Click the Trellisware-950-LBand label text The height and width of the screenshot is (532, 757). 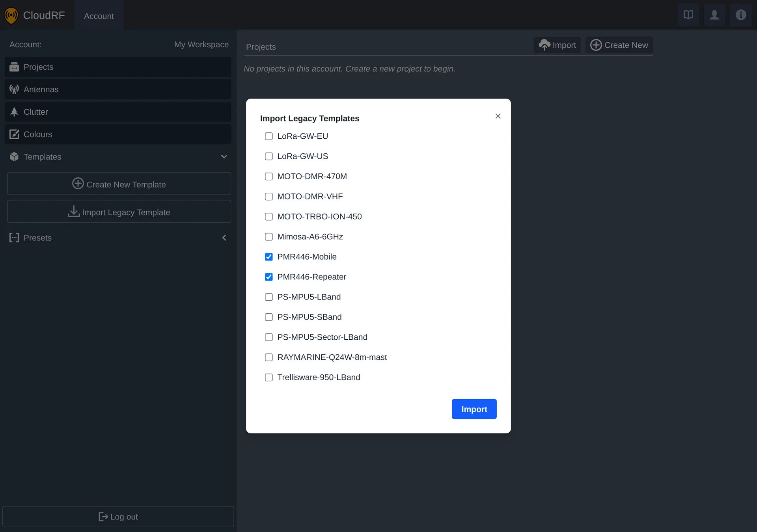(319, 378)
